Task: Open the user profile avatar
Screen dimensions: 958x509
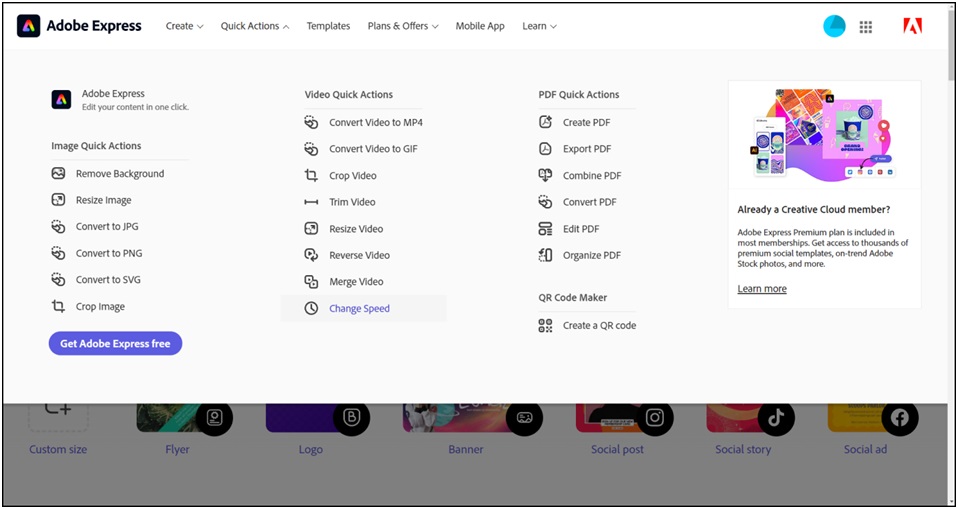Action: pyautogui.click(x=834, y=26)
